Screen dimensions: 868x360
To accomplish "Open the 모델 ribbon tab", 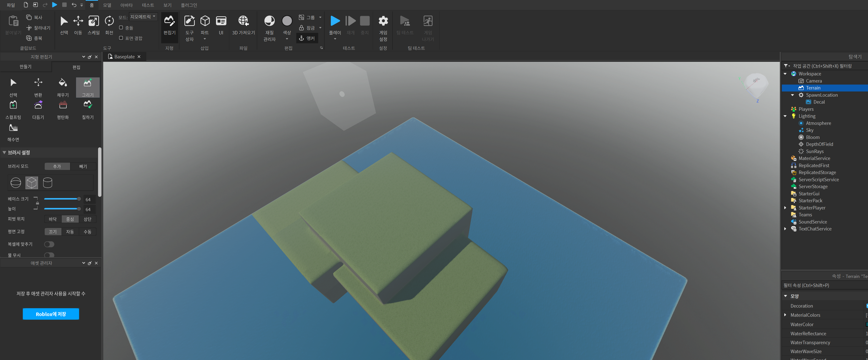I will 107,5.
